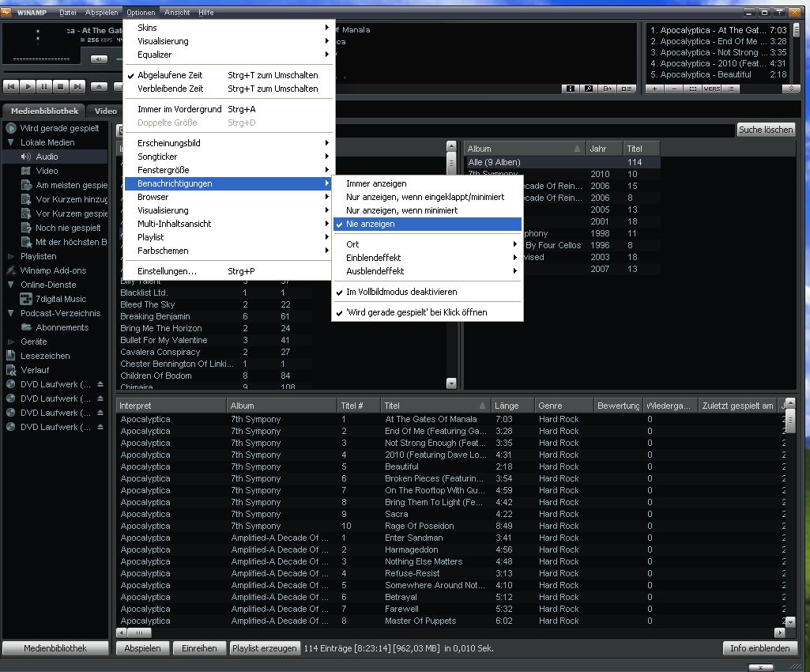This screenshot has width=810, height=672.
Task: Click the Suche löschen button
Action: coord(765,130)
